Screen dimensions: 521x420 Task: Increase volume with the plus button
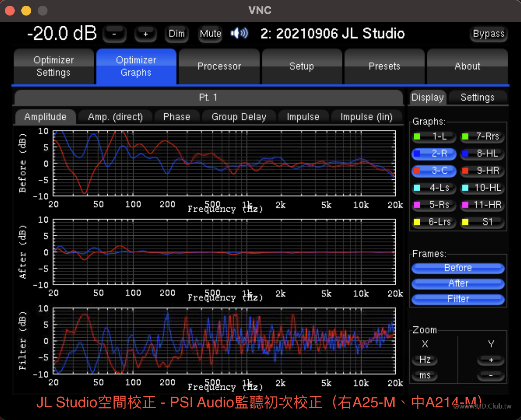click(145, 34)
